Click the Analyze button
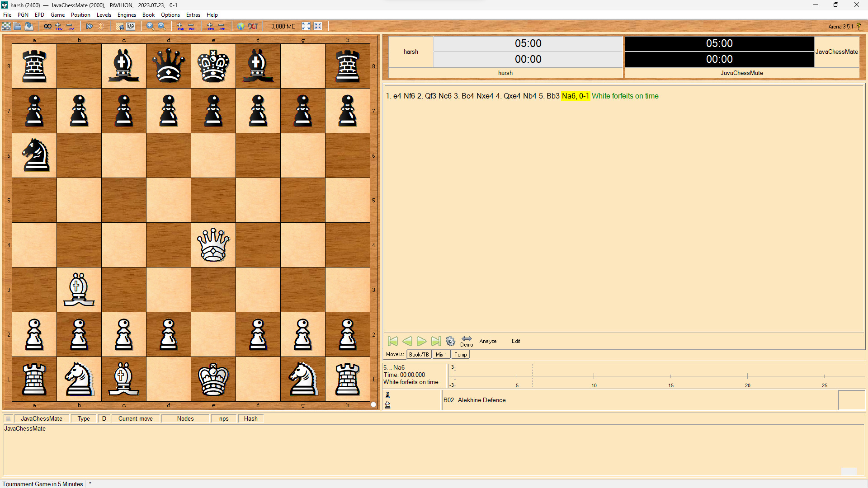 coord(488,341)
